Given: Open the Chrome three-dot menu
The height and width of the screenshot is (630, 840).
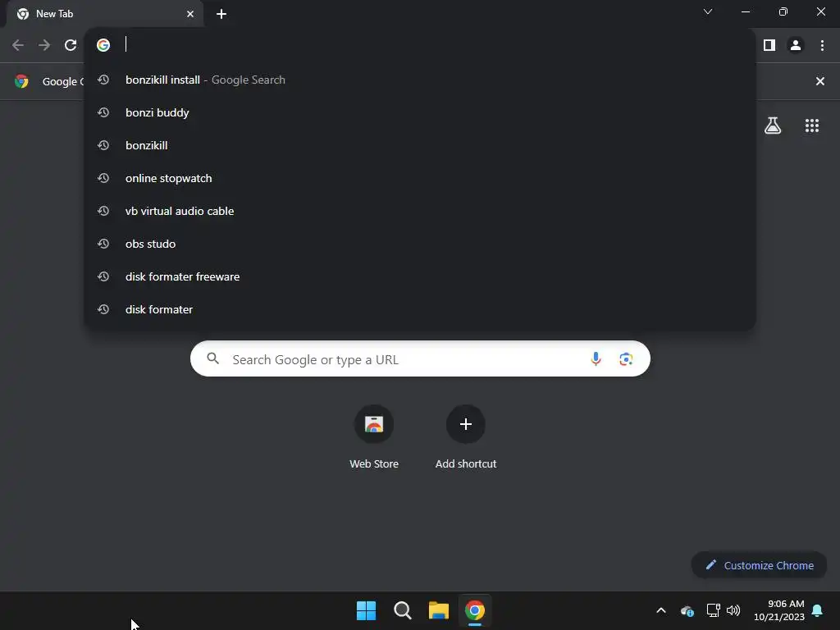Looking at the screenshot, I should coord(822,45).
